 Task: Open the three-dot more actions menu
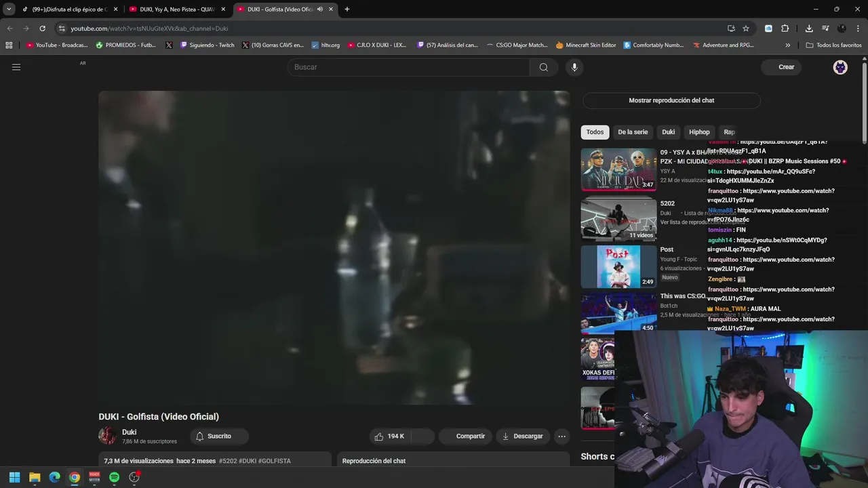[561, 436]
